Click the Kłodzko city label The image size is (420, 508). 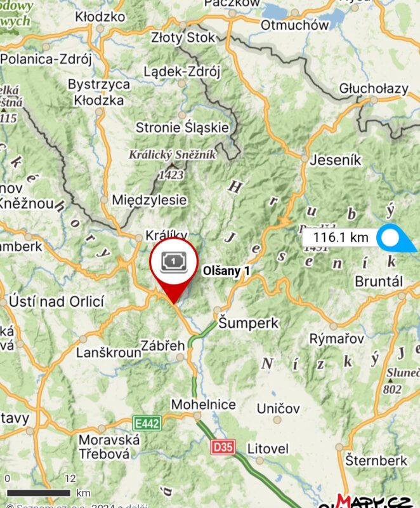click(x=100, y=17)
